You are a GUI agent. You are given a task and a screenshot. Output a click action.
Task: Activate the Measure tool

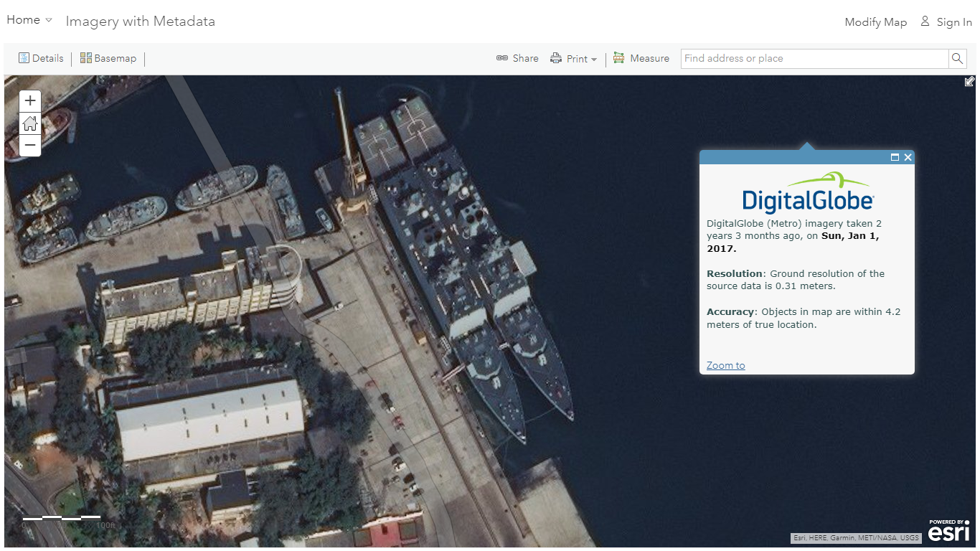[x=641, y=59]
